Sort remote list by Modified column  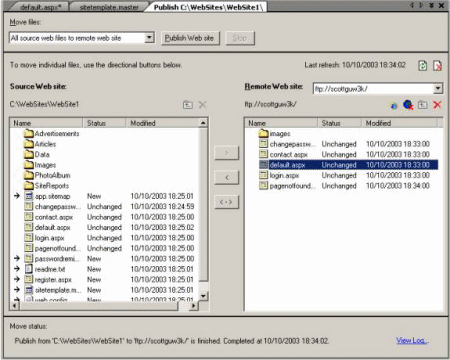click(x=399, y=123)
